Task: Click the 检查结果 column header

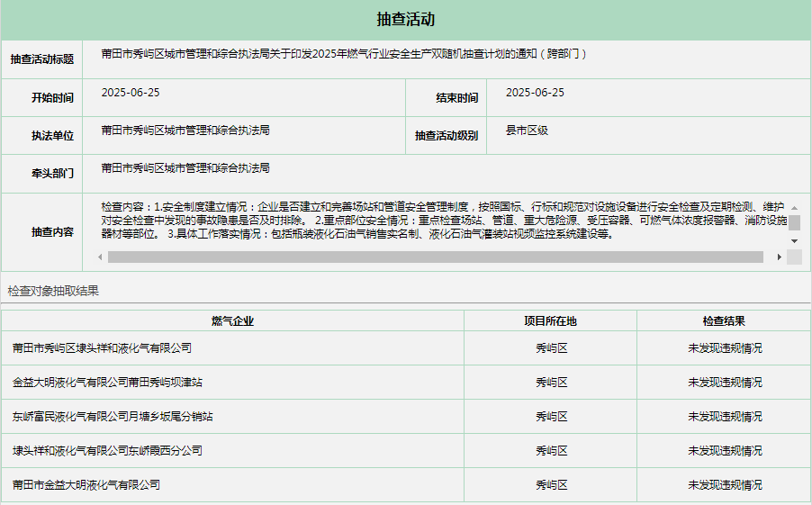Action: (724, 321)
